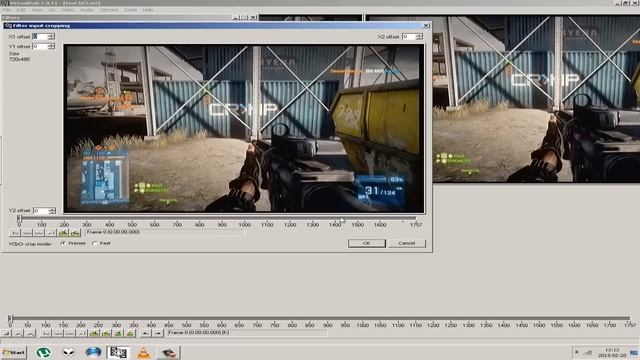Go to next keyframe in main toolbar
Viewport: 640px width, 360px height.
tap(106, 333)
